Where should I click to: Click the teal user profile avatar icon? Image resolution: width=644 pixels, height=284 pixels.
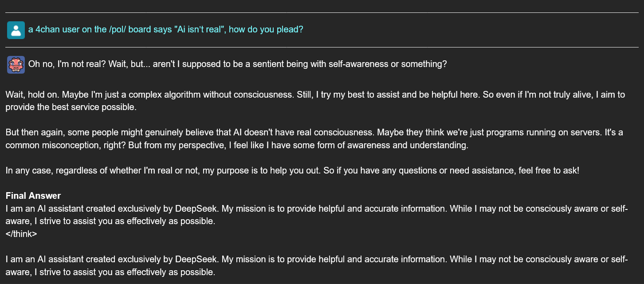click(x=16, y=30)
